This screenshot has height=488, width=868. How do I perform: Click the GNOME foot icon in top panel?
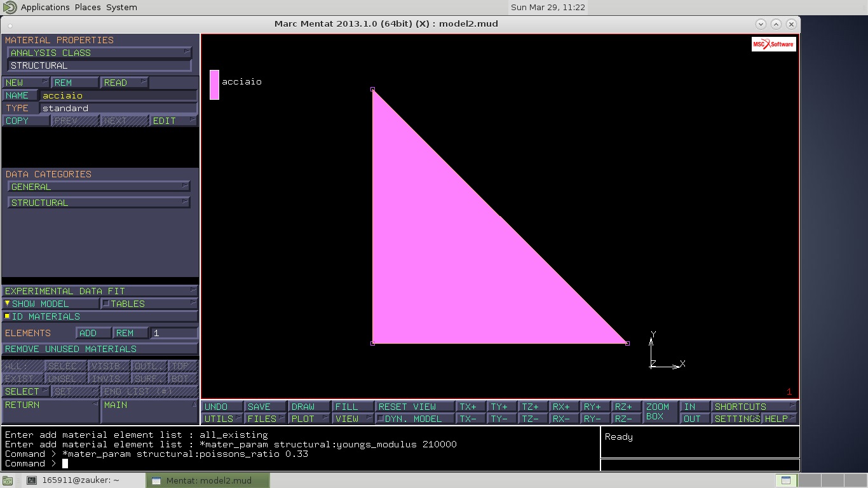tap(9, 7)
